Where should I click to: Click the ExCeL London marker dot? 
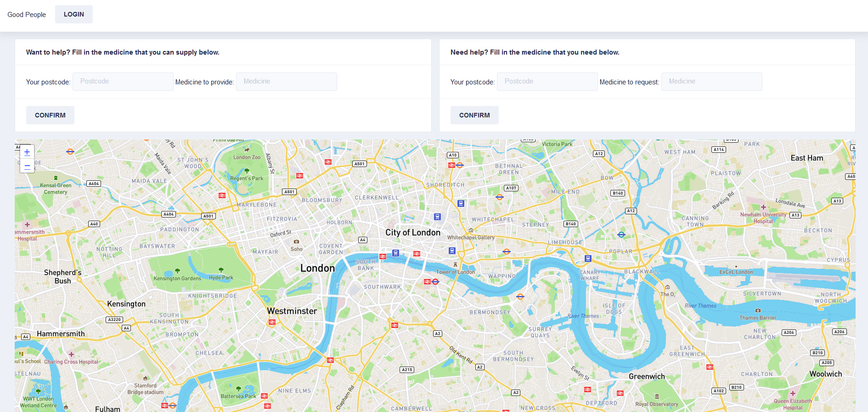click(x=736, y=267)
